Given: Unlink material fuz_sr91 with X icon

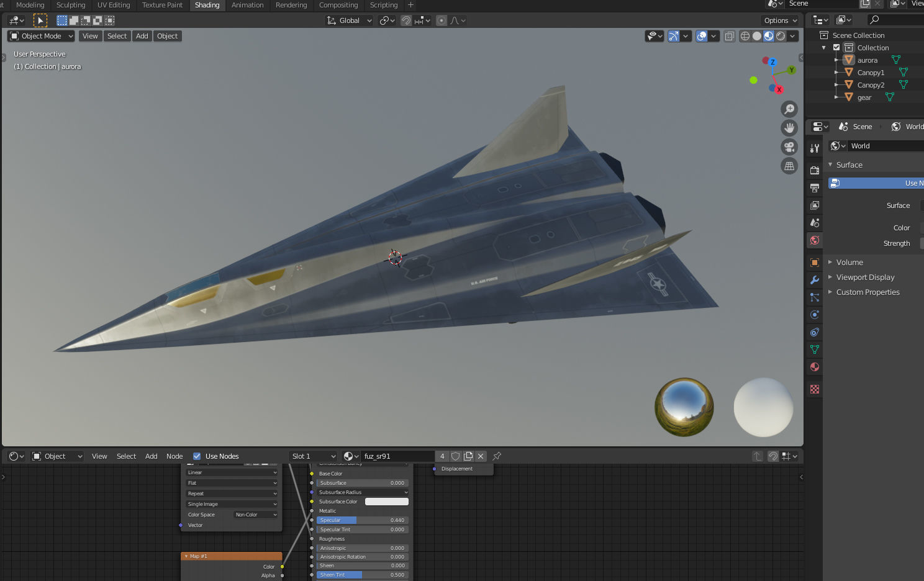Looking at the screenshot, I should point(481,456).
